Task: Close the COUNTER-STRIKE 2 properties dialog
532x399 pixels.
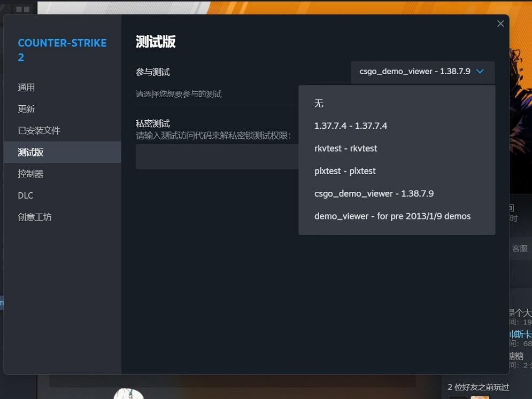Action: [x=500, y=24]
